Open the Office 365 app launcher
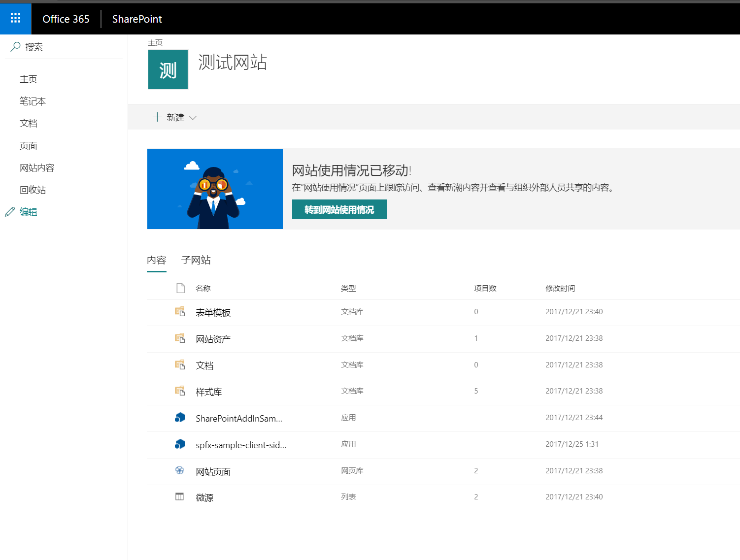Screen dimensions: 740x560 pyautogui.click(x=15, y=18)
